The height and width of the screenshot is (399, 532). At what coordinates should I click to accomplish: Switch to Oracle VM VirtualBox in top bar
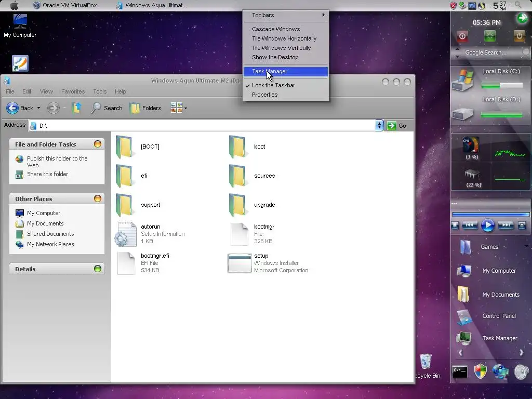click(64, 5)
